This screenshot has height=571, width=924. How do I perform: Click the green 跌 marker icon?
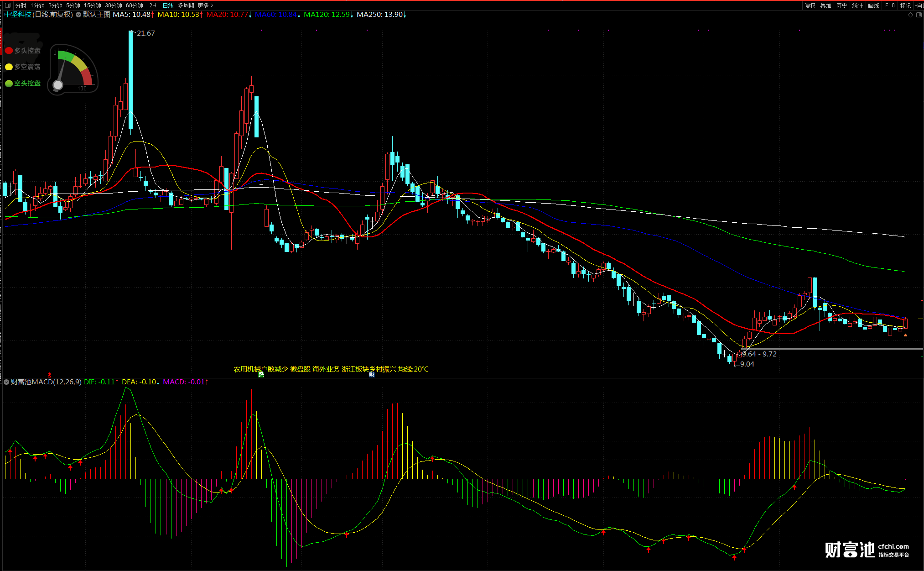click(x=261, y=375)
